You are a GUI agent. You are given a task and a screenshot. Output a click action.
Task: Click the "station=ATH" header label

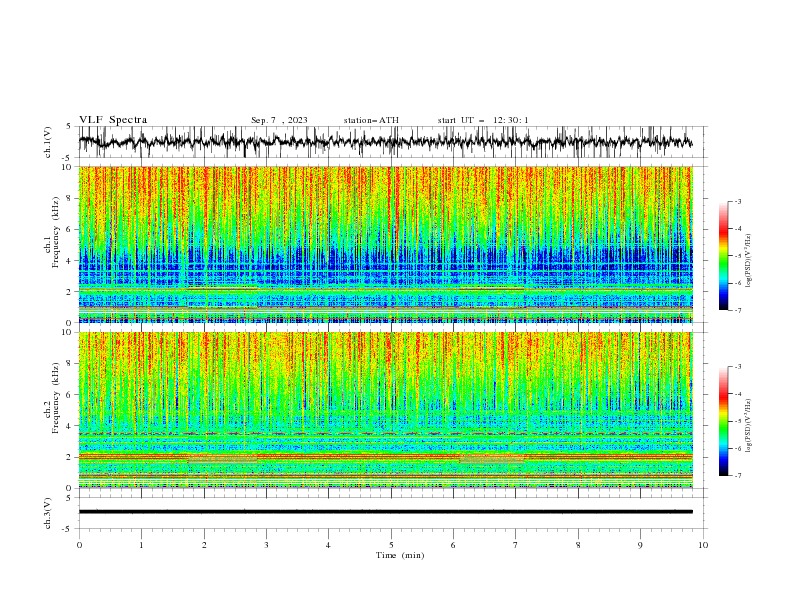[x=371, y=120]
